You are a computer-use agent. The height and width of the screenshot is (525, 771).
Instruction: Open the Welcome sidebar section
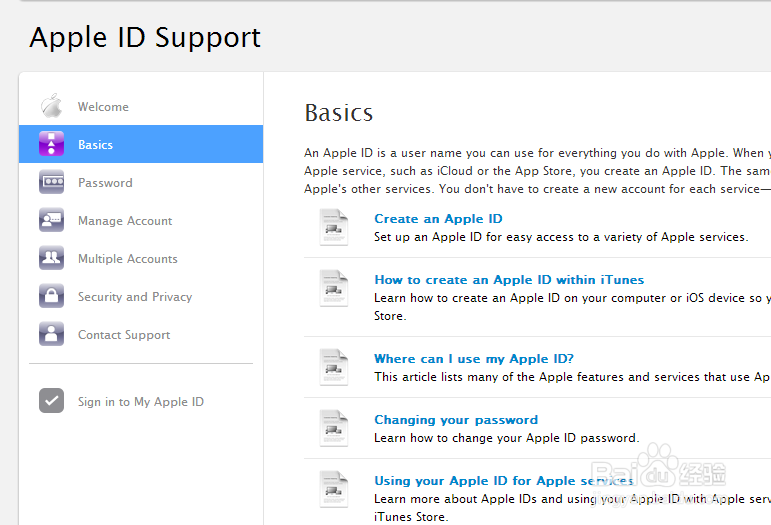tap(103, 107)
